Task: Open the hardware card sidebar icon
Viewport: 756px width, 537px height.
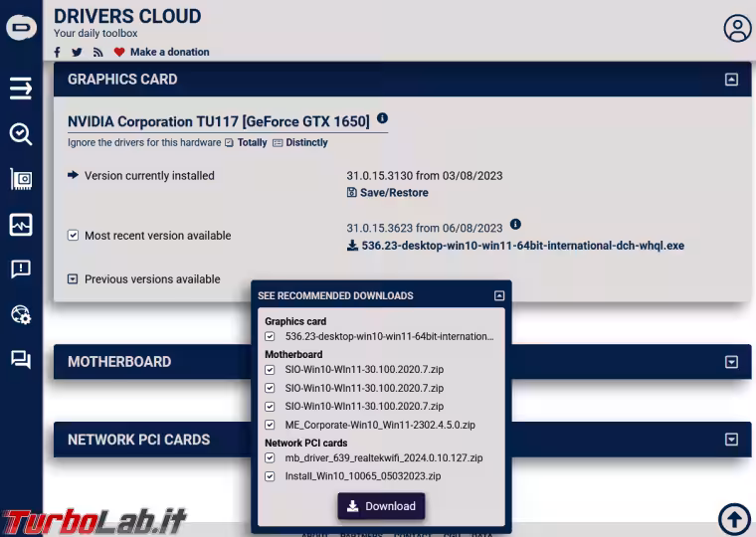Action: pyautogui.click(x=21, y=179)
